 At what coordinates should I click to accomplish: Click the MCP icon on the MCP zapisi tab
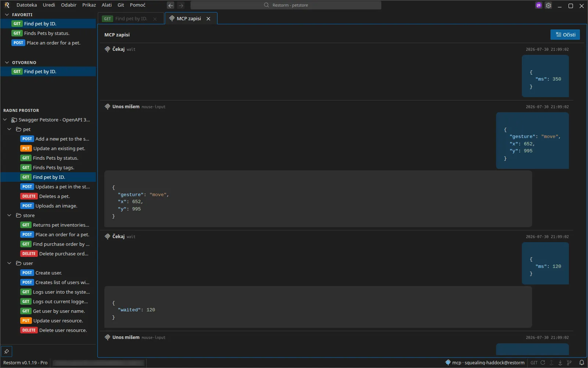click(172, 18)
